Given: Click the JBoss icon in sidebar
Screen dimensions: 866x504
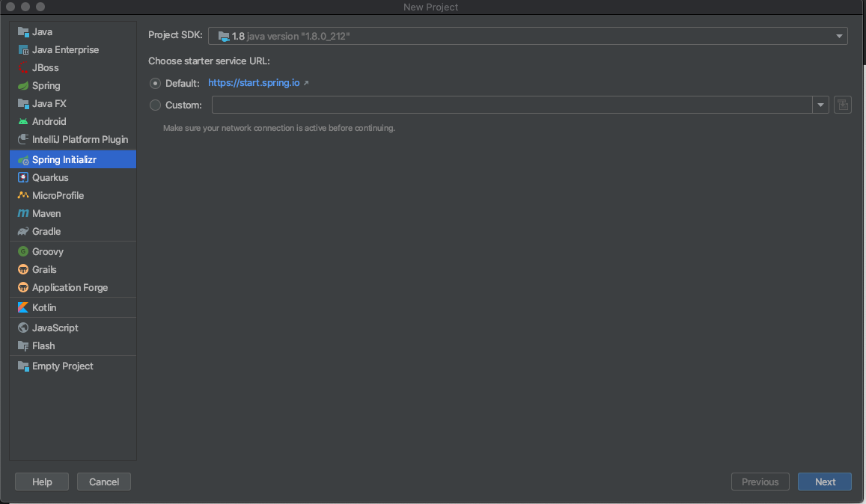Looking at the screenshot, I should [23, 68].
